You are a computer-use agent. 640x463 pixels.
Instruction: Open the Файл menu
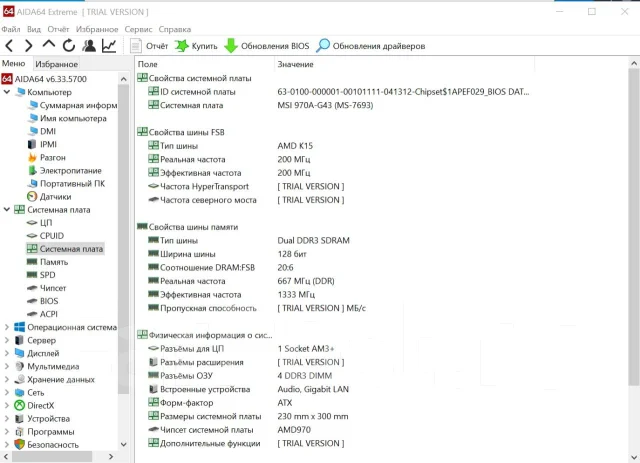pyautogui.click(x=11, y=29)
